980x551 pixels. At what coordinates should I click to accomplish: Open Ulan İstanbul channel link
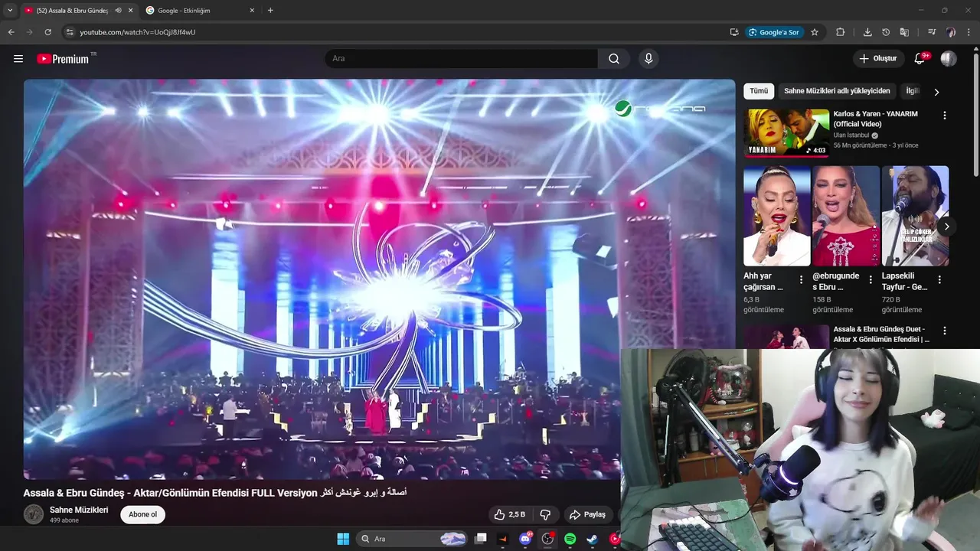(851, 135)
